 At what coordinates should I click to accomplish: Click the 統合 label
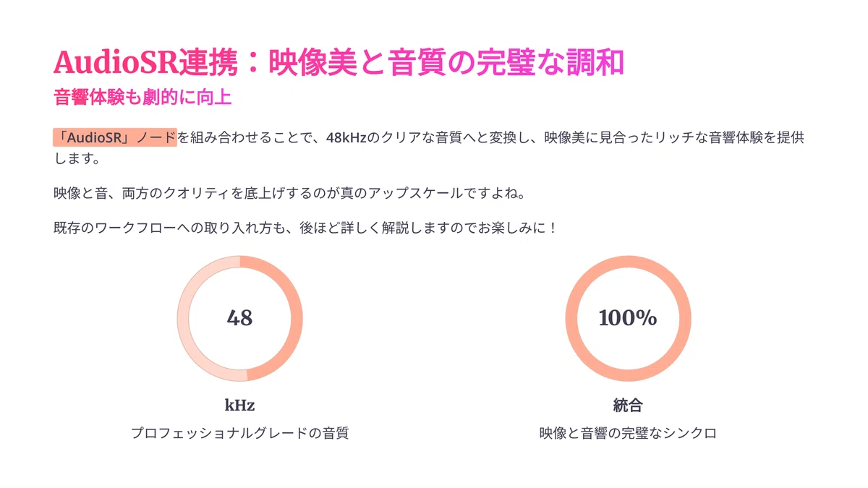point(628,405)
